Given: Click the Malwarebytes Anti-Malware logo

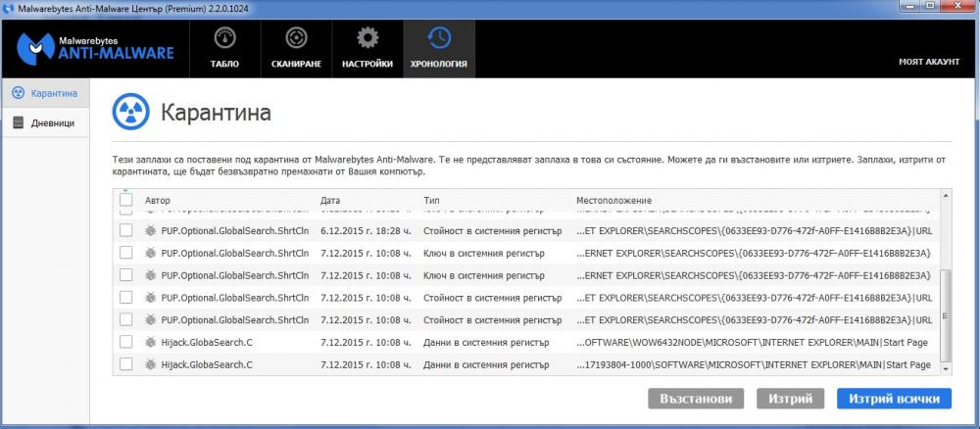Looking at the screenshot, I should coord(95,48).
